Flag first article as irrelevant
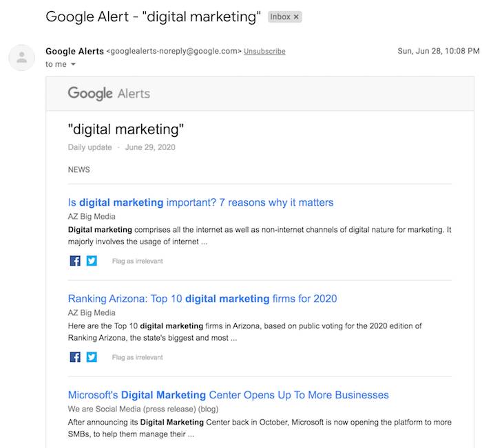The height and width of the screenshot is (448, 482). click(x=138, y=262)
